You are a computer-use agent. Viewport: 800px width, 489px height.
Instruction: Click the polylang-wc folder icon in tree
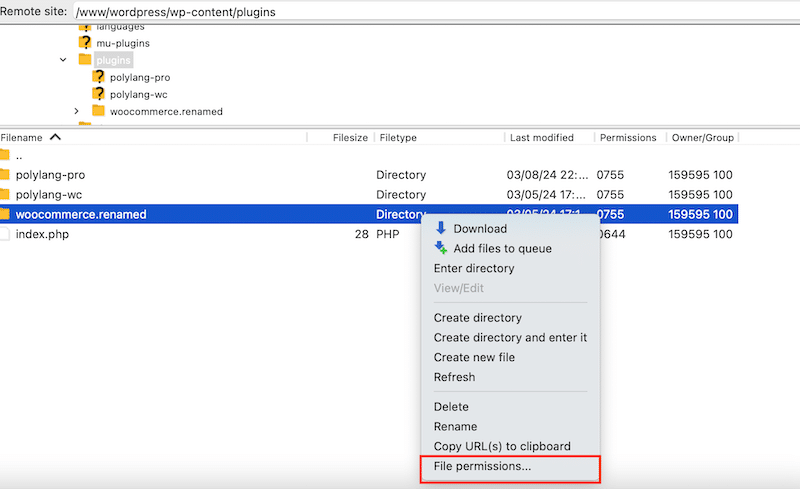[98, 94]
